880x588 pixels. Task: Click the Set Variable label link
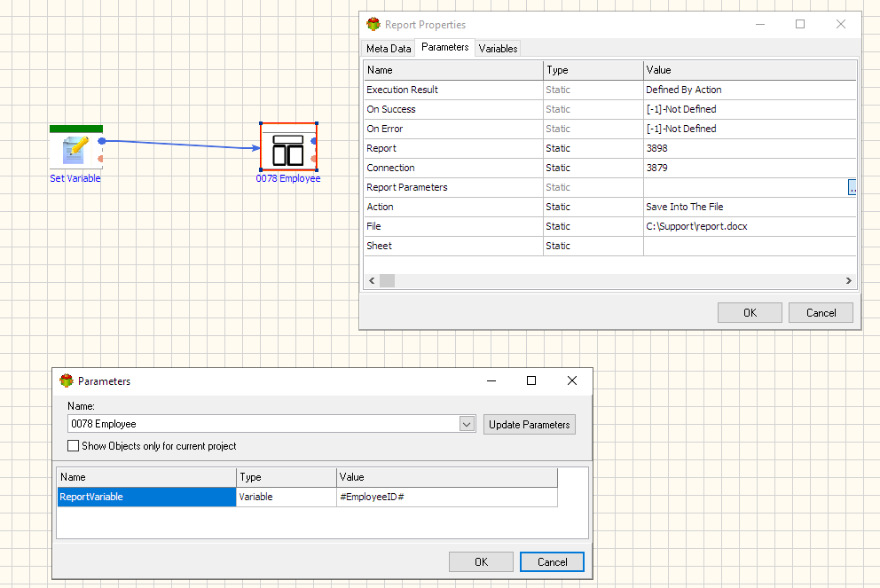(x=75, y=178)
